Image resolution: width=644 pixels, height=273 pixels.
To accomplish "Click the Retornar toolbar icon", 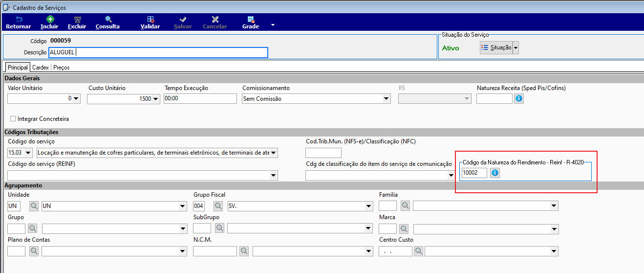I will 19,20.
